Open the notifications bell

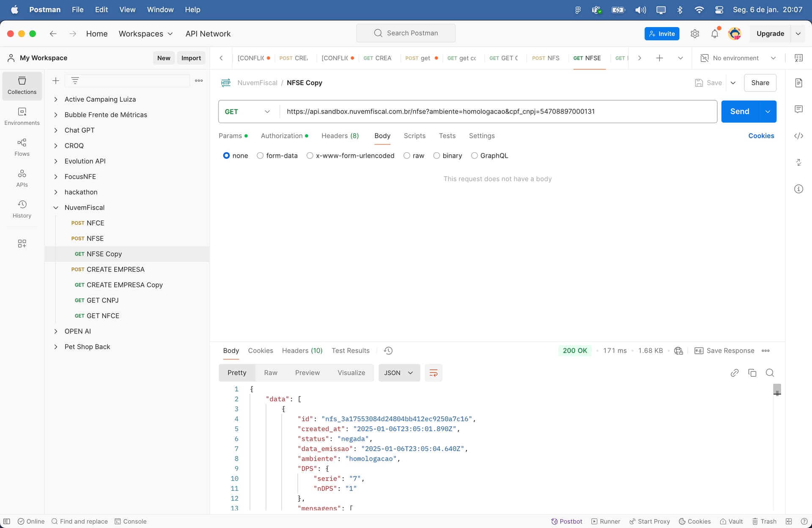coord(715,34)
